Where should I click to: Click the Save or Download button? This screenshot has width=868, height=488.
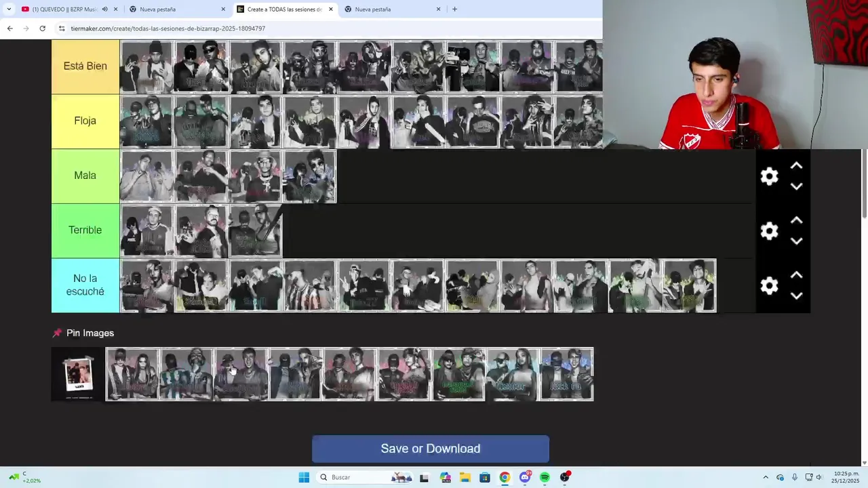pyautogui.click(x=431, y=449)
